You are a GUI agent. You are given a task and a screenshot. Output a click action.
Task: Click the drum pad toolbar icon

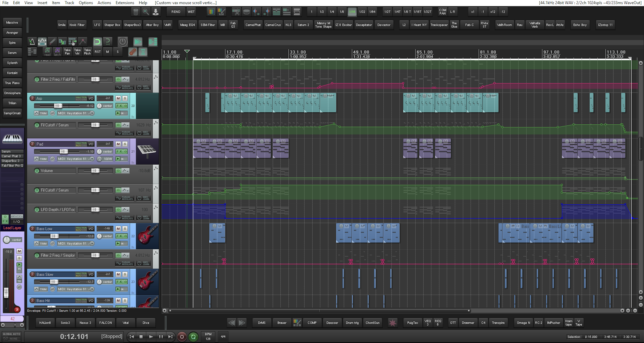pyautogui.click(x=246, y=12)
